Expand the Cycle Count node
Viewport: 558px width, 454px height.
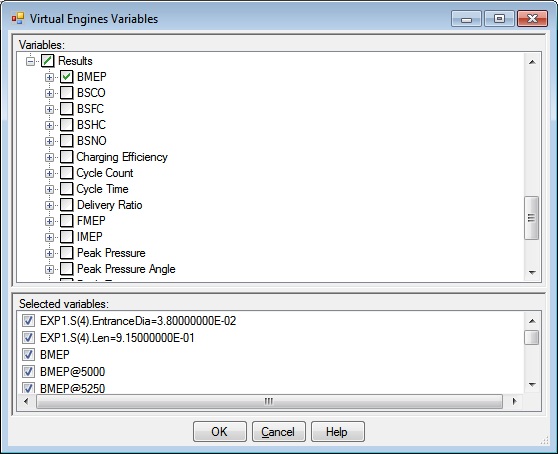click(49, 173)
